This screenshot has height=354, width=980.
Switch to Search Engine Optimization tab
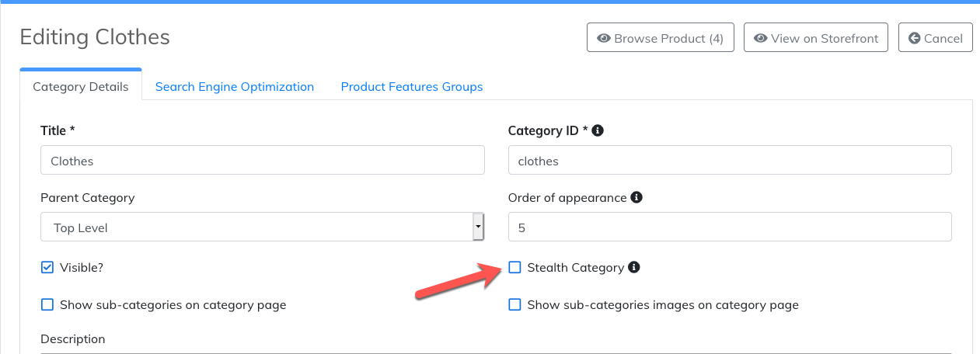click(x=235, y=87)
